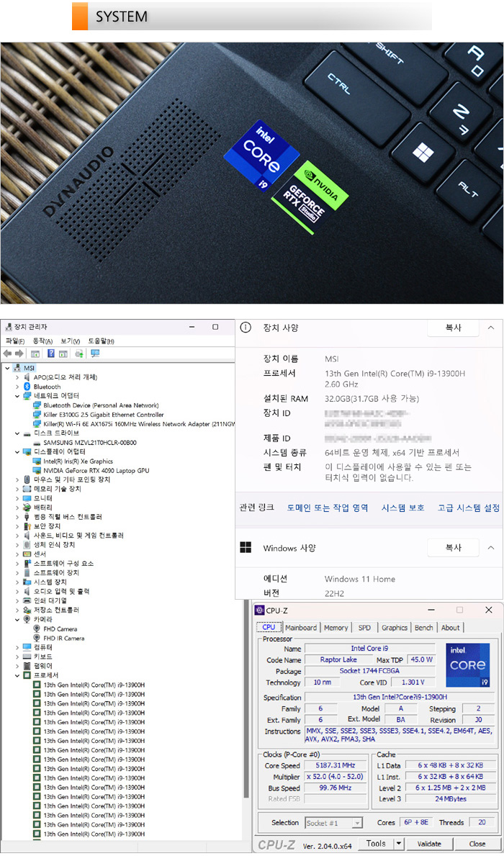Open the 도움말(H) menu
This screenshot has width=504, height=856.
(x=102, y=341)
